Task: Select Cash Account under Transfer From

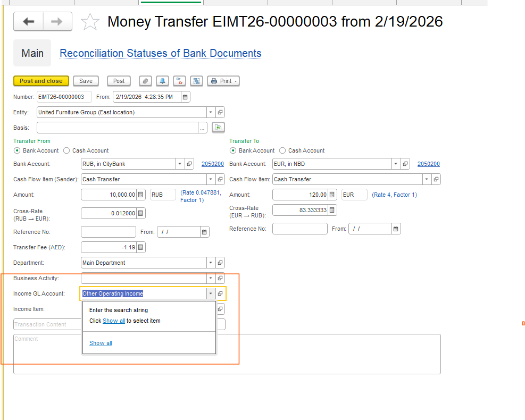Action: (x=66, y=150)
